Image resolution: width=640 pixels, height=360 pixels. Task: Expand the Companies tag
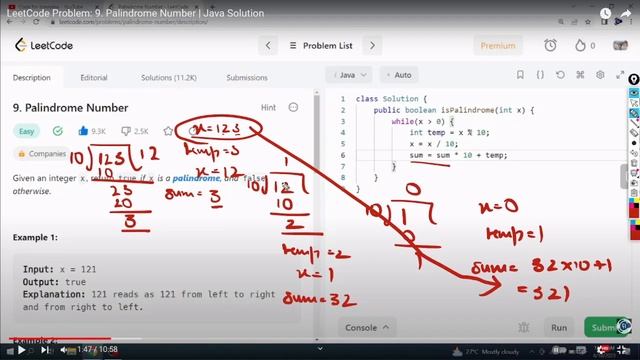(x=42, y=154)
